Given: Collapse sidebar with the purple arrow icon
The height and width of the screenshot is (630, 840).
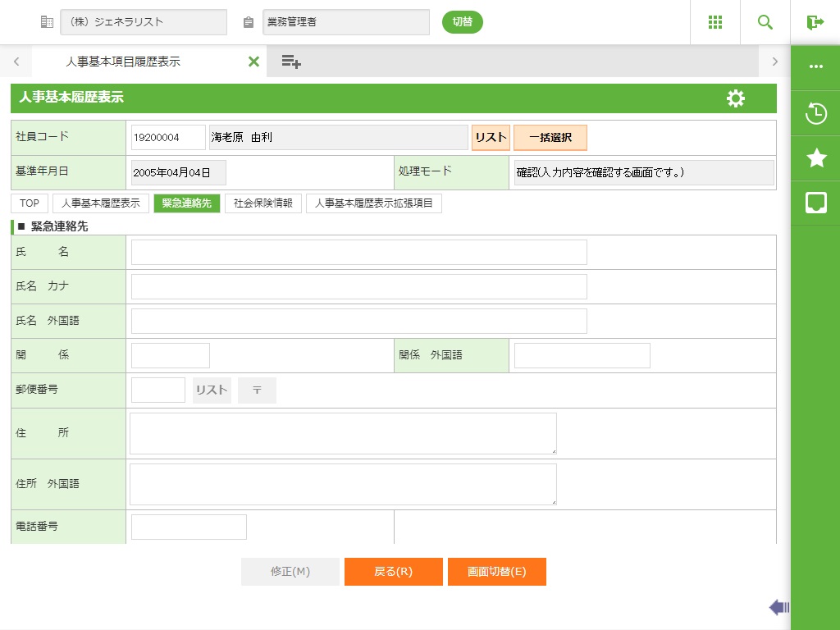Looking at the screenshot, I should coord(778,607).
